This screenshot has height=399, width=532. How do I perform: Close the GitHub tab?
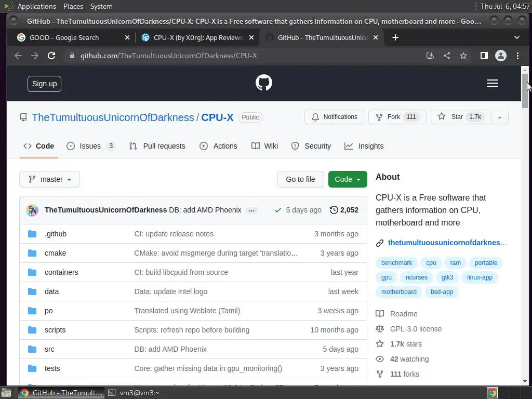(x=376, y=37)
